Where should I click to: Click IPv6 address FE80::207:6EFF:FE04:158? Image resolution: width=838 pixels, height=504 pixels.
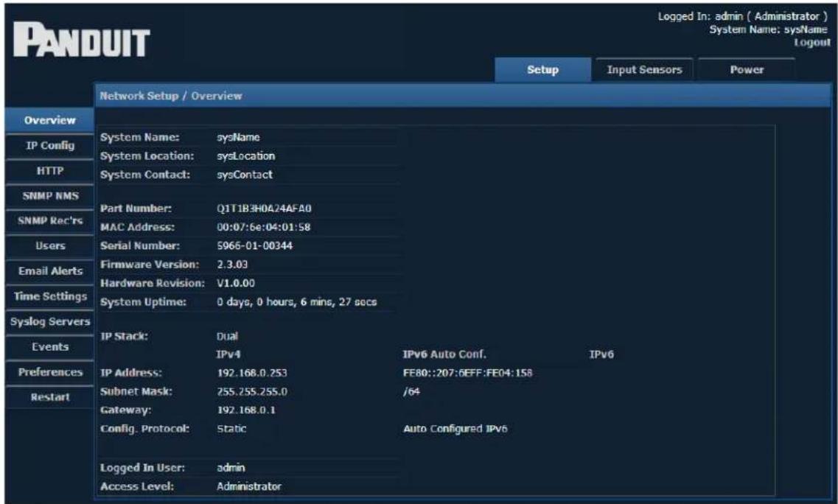tap(467, 373)
